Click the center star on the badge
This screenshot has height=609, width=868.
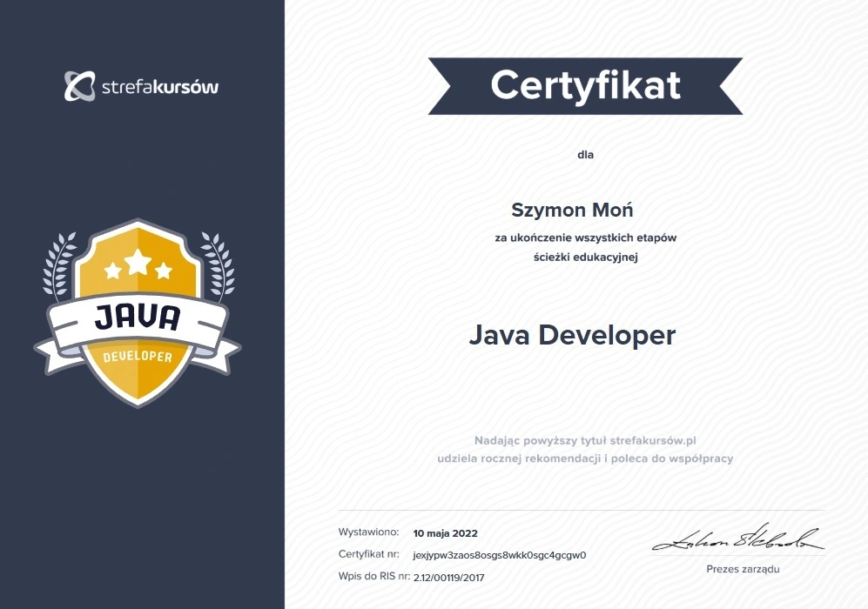138,260
